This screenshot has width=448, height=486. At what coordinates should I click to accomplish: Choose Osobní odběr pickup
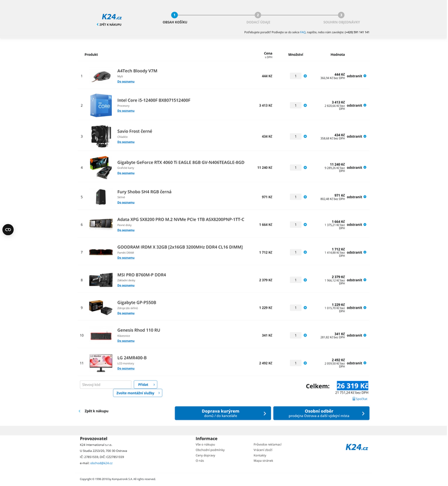coord(322,414)
